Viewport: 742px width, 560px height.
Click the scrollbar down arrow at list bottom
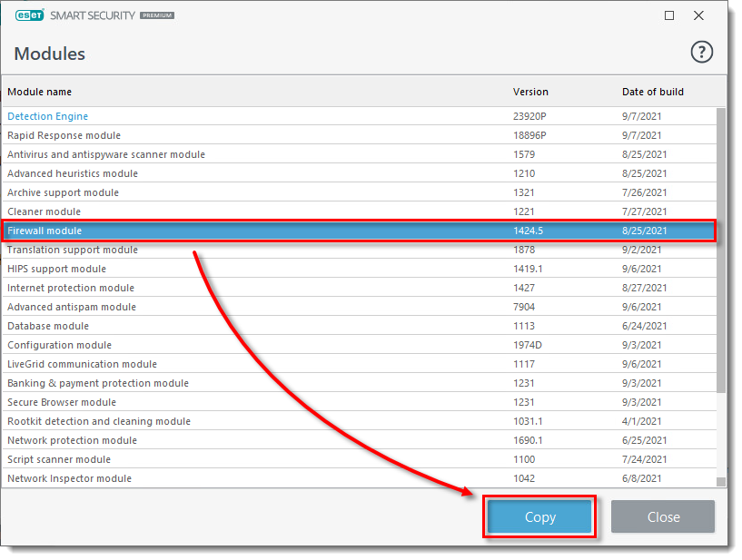(x=721, y=482)
